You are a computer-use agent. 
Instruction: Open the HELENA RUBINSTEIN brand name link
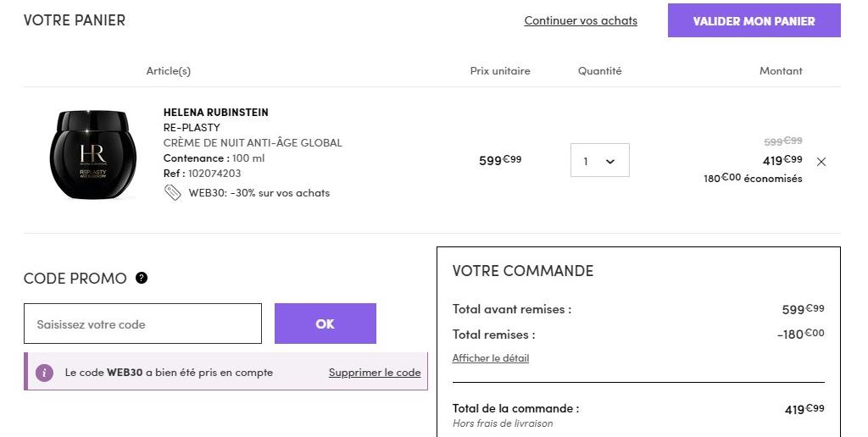(216, 113)
